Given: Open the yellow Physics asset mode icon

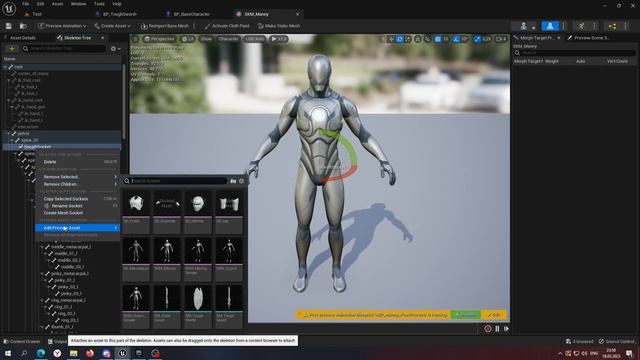Looking at the screenshot, I should pos(612,26).
